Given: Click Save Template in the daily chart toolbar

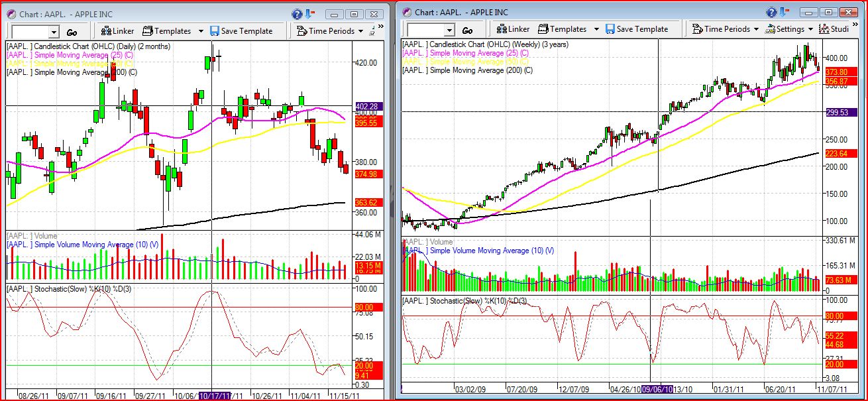Looking at the screenshot, I should (241, 30).
